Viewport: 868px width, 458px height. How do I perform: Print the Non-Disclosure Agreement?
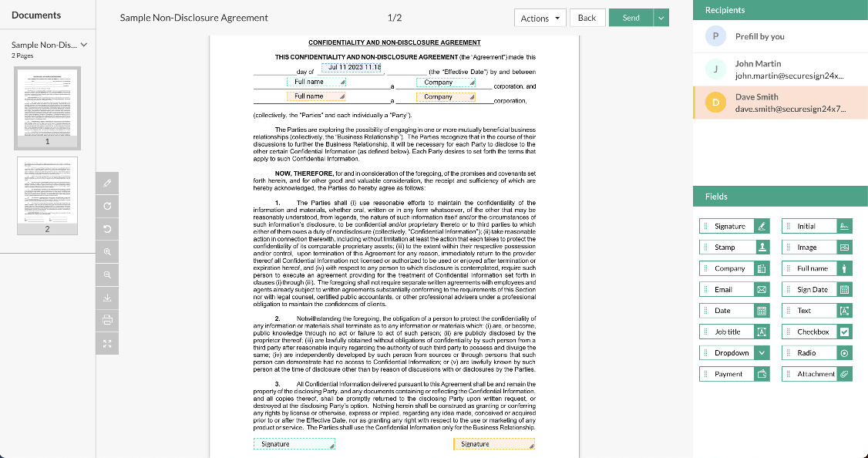(107, 320)
